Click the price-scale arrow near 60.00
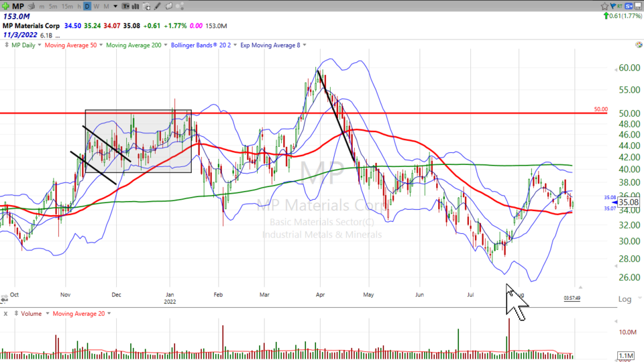This screenshot has width=644, height=362. click(x=616, y=70)
